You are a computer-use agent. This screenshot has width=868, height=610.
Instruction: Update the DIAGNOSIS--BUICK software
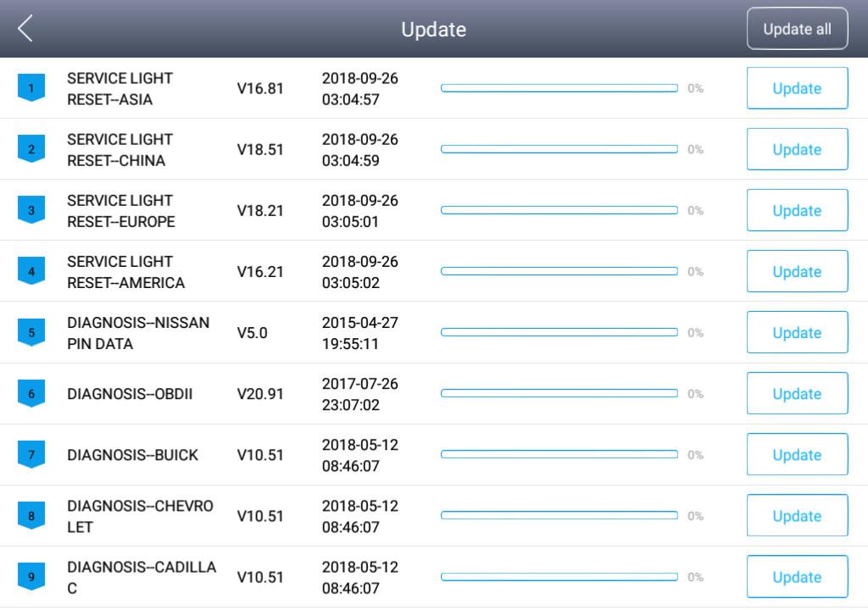[x=797, y=454]
